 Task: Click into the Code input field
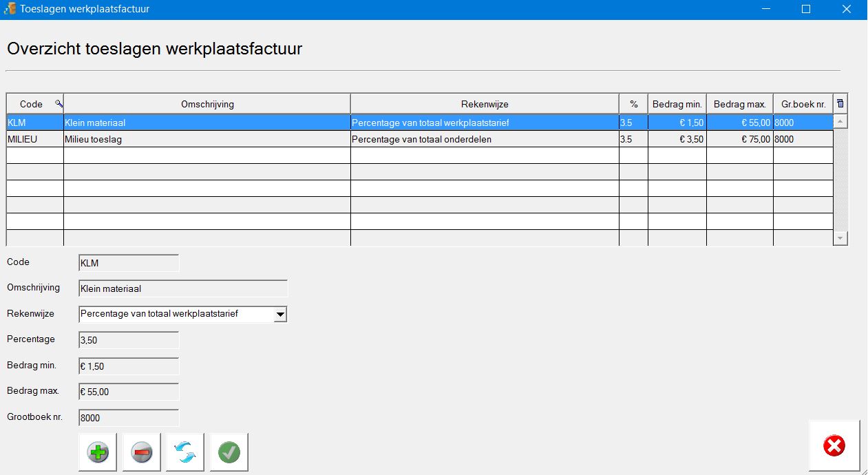click(x=129, y=263)
